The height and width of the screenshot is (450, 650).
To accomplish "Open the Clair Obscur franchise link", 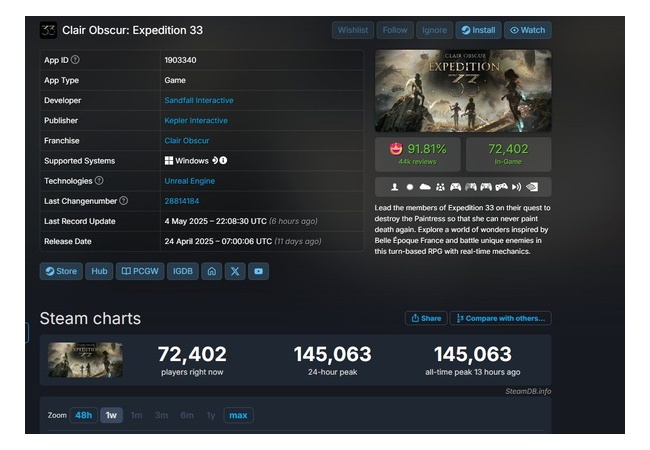I will (187, 140).
